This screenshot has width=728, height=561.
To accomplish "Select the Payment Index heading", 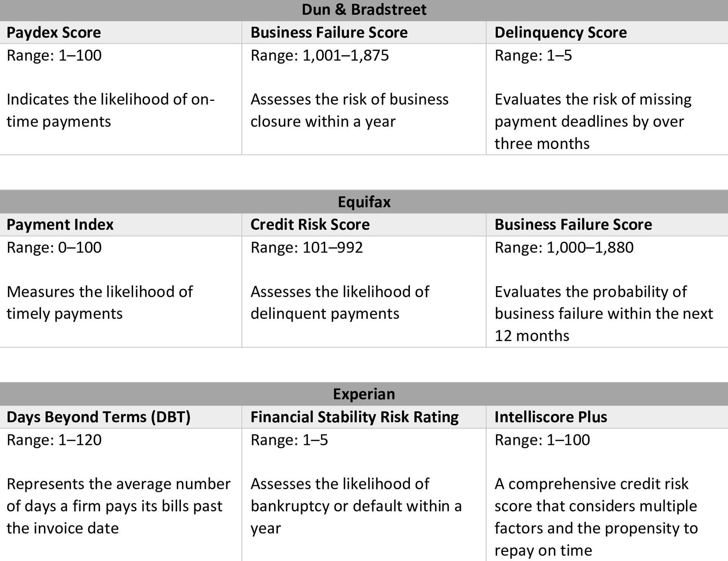I will click(x=60, y=225).
